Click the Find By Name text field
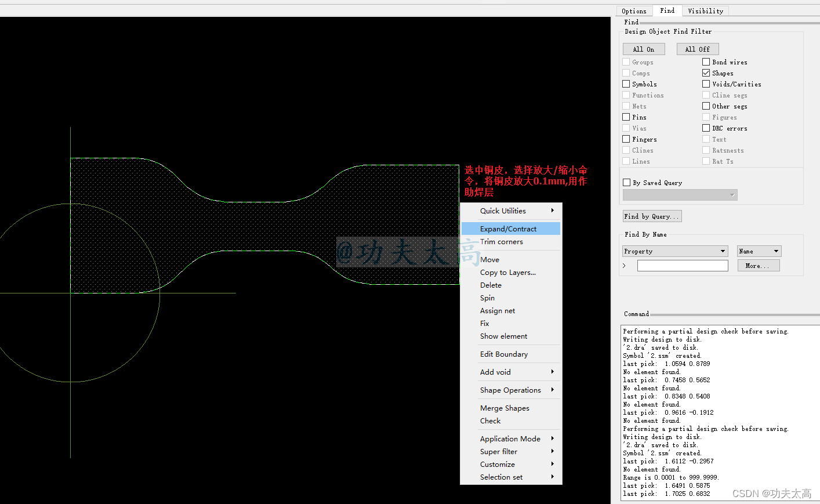The width and height of the screenshot is (820, 504). pos(683,266)
